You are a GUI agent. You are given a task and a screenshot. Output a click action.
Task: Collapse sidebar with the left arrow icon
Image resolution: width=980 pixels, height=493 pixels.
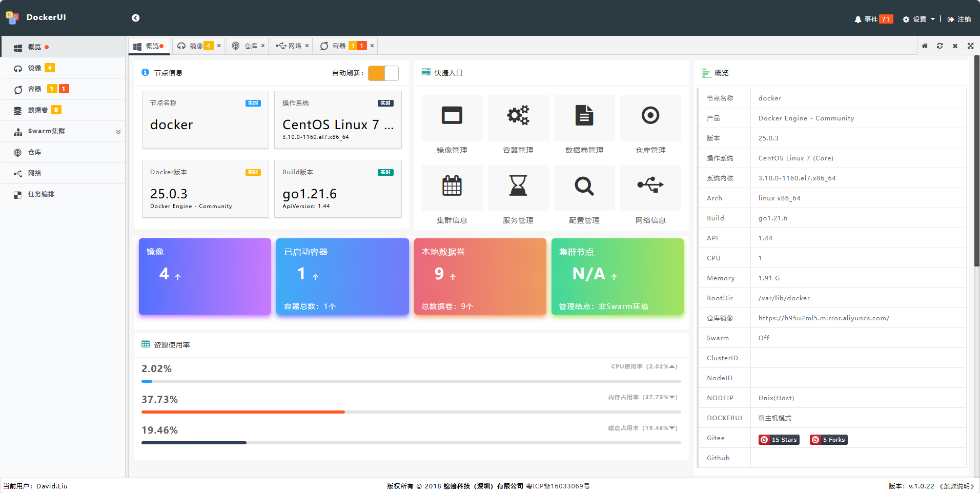point(135,18)
